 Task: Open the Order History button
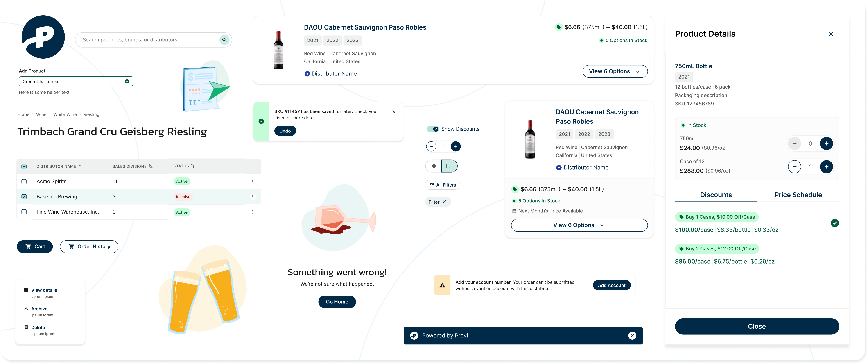point(89,247)
